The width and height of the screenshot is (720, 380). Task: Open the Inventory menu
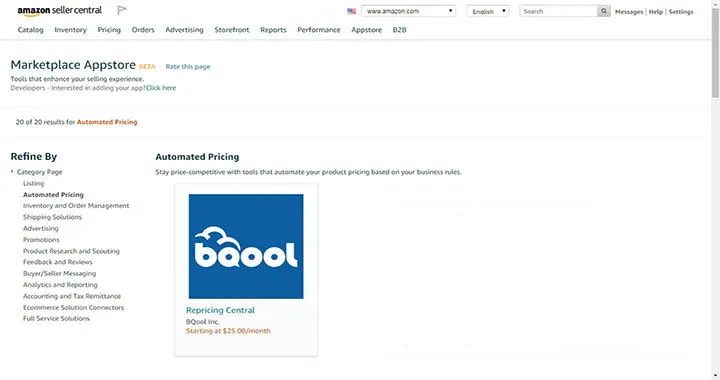pyautogui.click(x=70, y=30)
